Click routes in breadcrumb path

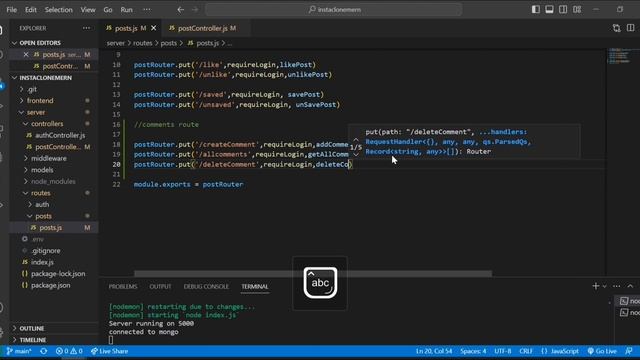coord(142,43)
